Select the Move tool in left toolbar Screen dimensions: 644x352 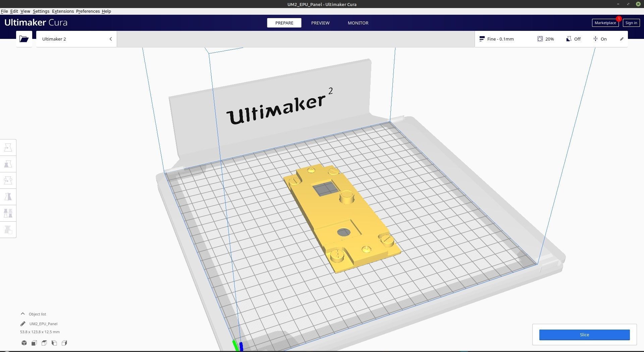(8, 148)
